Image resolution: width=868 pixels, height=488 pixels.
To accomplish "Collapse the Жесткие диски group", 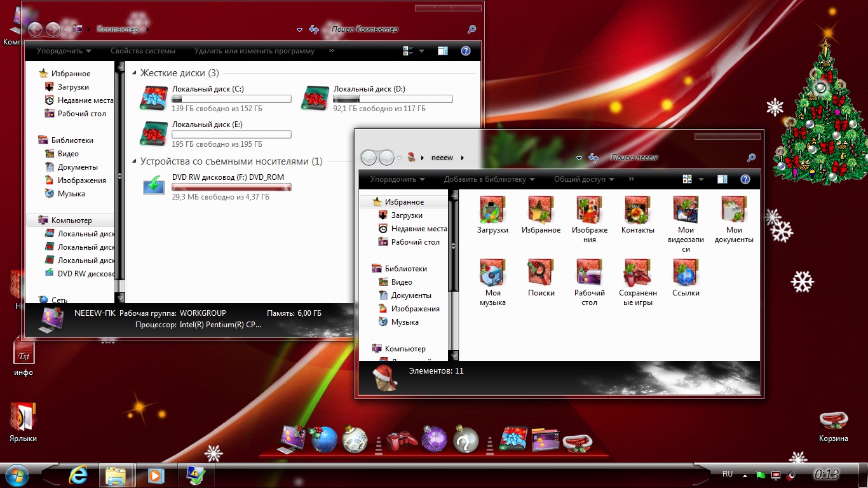I will (x=135, y=74).
